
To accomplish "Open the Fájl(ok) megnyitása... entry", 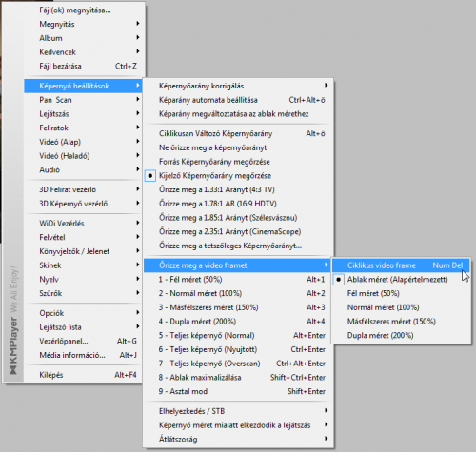I will 83,10.
